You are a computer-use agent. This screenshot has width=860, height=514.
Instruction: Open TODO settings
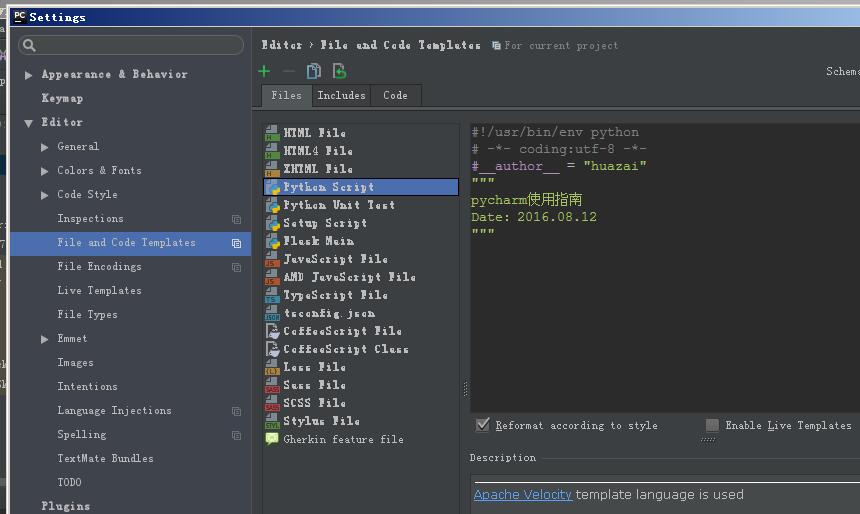[69, 482]
